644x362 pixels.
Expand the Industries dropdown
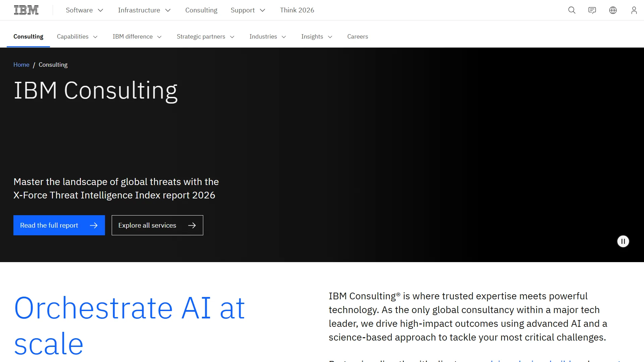267,37
